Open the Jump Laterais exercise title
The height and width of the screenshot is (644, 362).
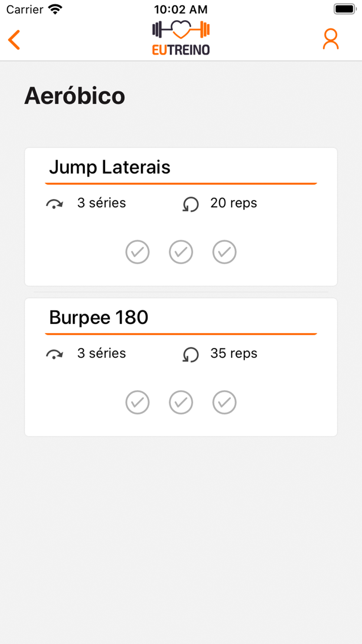coord(110,167)
